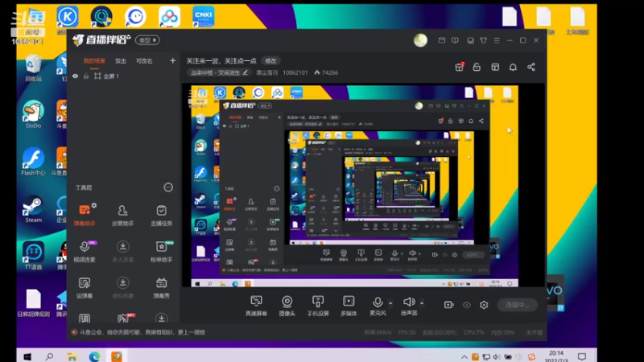Open the skin shirt icon in title bar

pyautogui.click(x=484, y=40)
